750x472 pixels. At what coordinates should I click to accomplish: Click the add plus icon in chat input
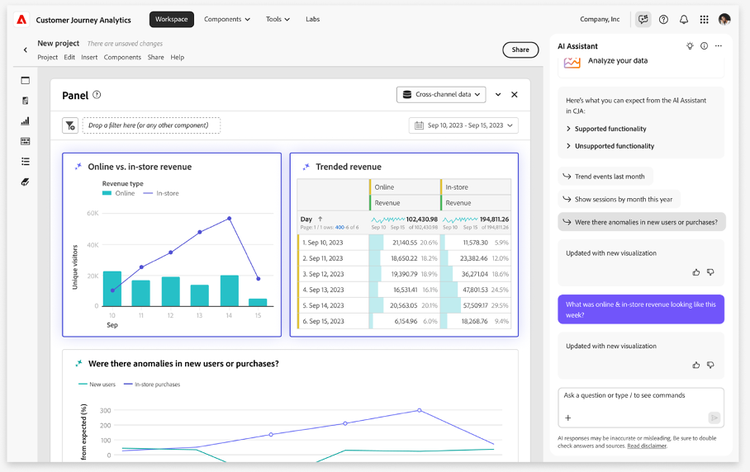(x=568, y=417)
